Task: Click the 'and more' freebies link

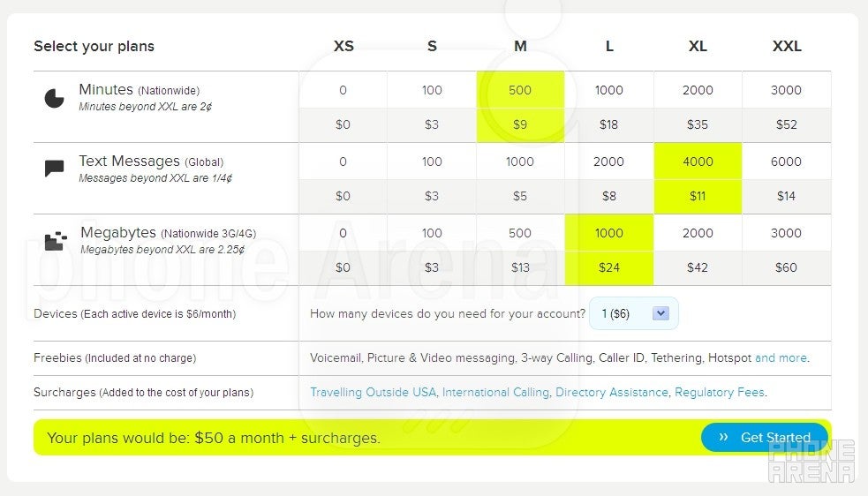Action: coord(781,357)
